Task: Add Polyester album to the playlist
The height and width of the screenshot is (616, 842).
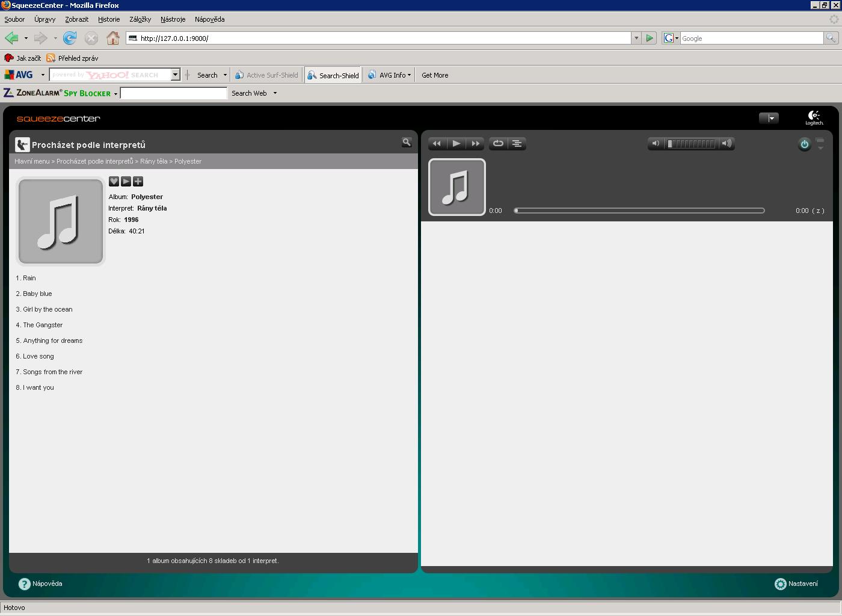Action: (x=138, y=181)
